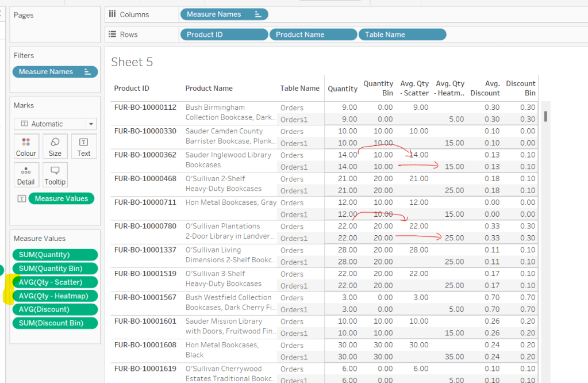Select the SUM(Quantity) measure pill
The height and width of the screenshot is (383, 588).
(x=55, y=255)
